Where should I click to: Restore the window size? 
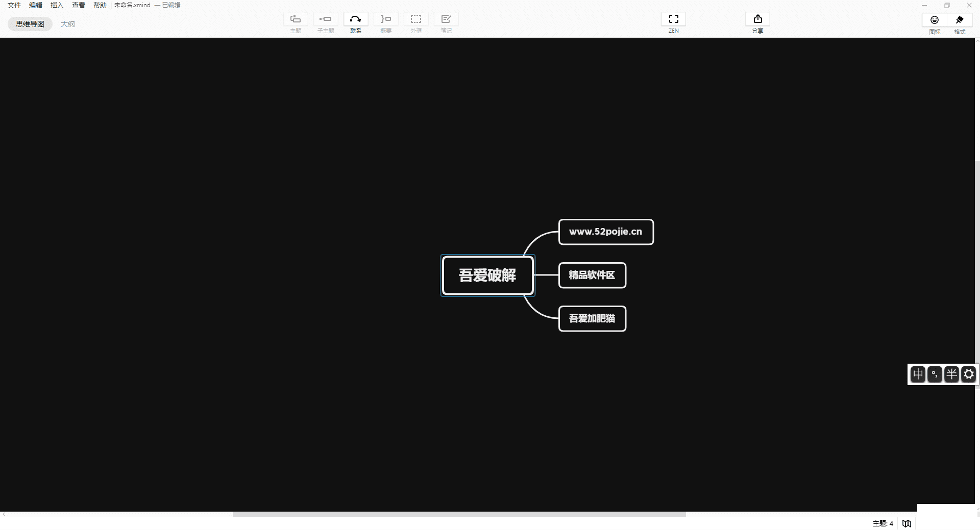point(947,5)
